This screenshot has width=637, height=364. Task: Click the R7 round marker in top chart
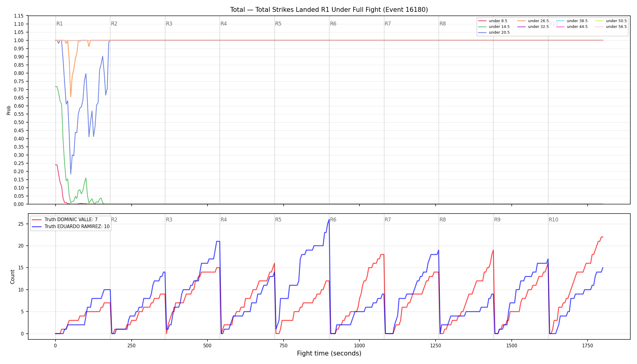[388, 24]
